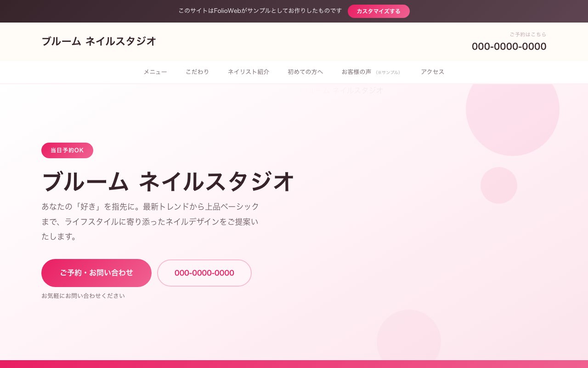Click the ご予約・お問い合わせ button
Screen dimensions: 588x368
point(96,273)
